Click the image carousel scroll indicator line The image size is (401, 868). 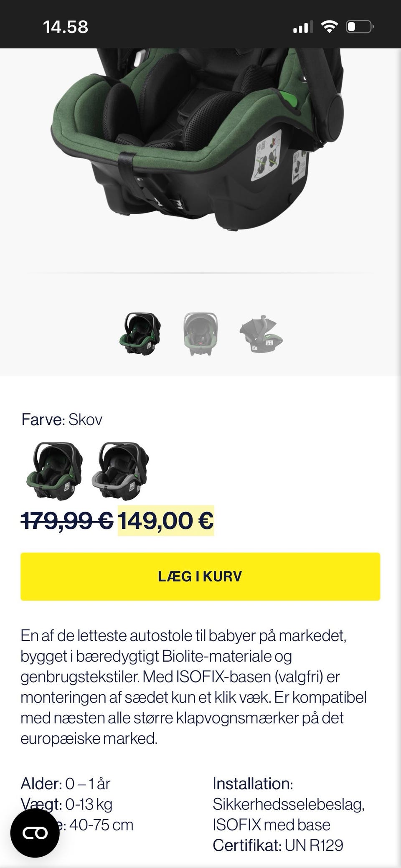(x=200, y=273)
